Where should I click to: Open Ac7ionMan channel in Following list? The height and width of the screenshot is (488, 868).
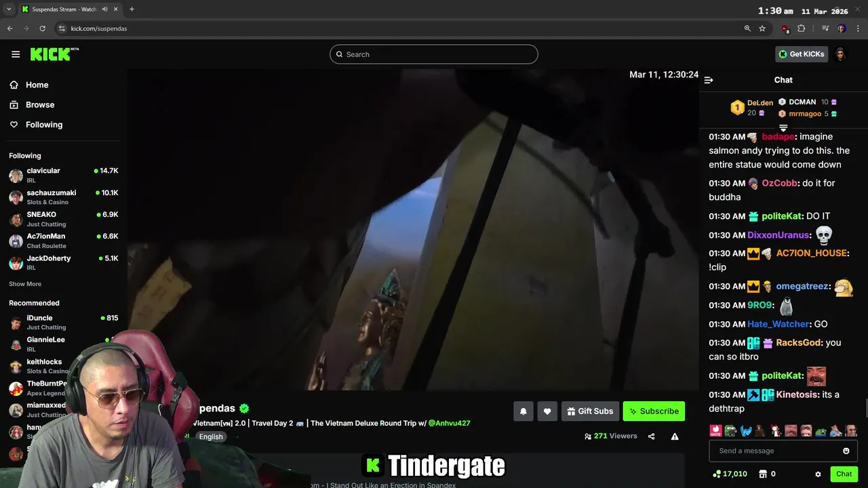pos(64,241)
